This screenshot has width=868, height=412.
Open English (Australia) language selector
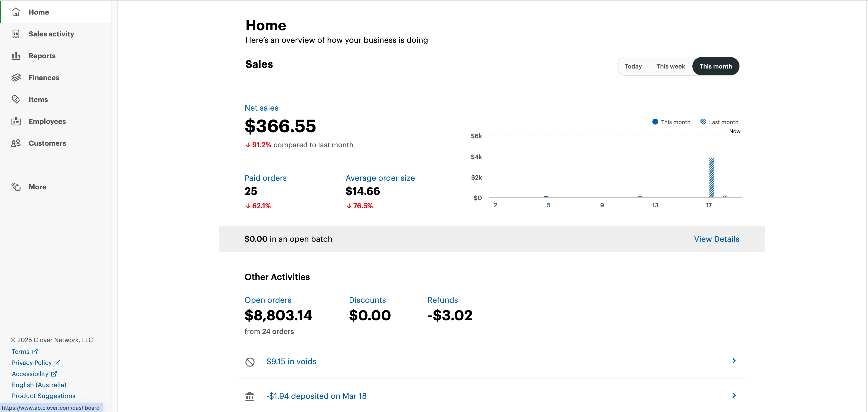pyautogui.click(x=39, y=385)
